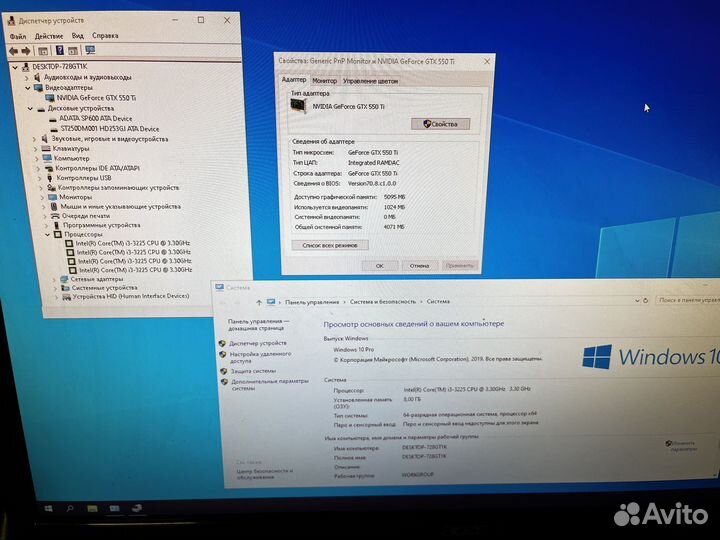The image size is (720, 540).
Task: Click the Список всех режимов button
Action: point(330,245)
